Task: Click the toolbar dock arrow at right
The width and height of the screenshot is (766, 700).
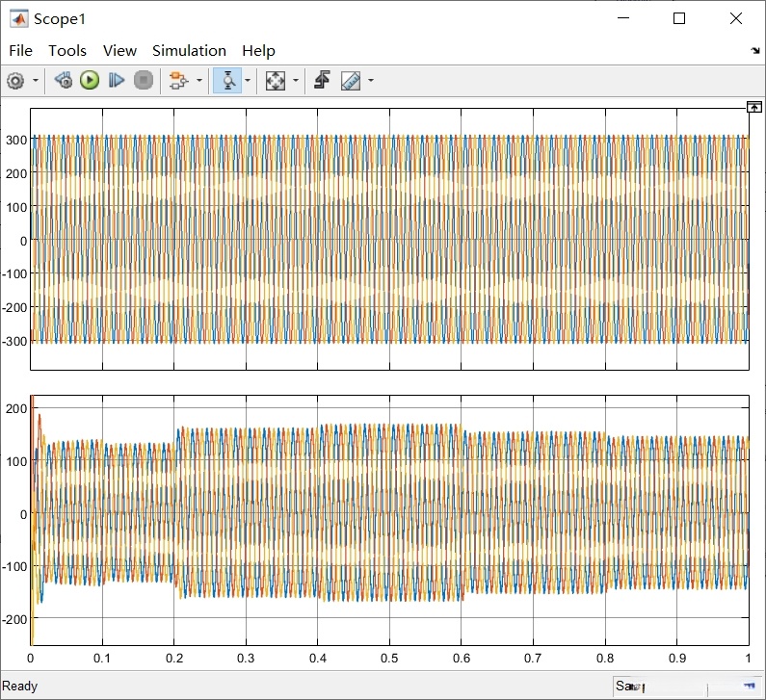Action: [x=754, y=51]
